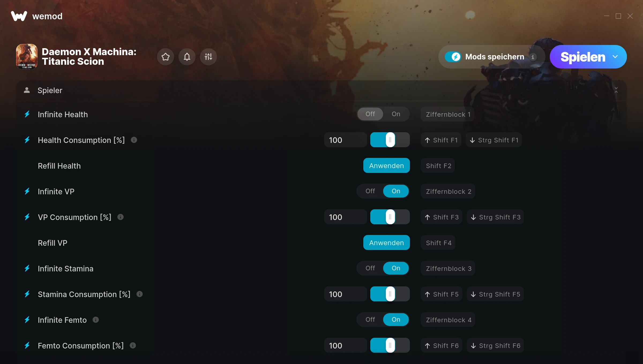Viewport: 643px width, 364px height.
Task: Show info for Health Consumption [%]
Action: coord(134,140)
